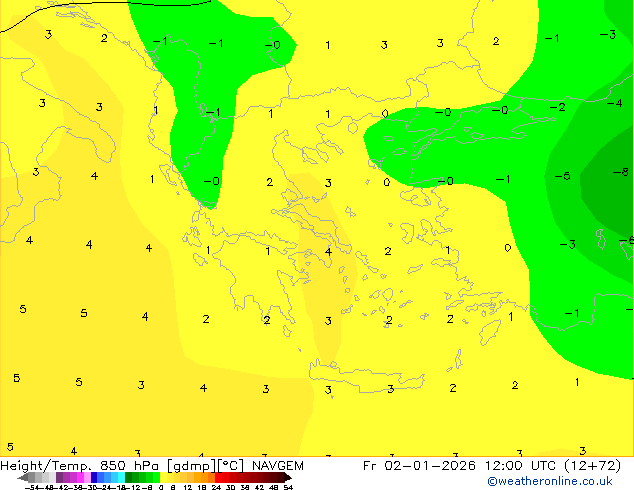
Task: Click the gray left arrow of the color scale
Action: click(23, 477)
